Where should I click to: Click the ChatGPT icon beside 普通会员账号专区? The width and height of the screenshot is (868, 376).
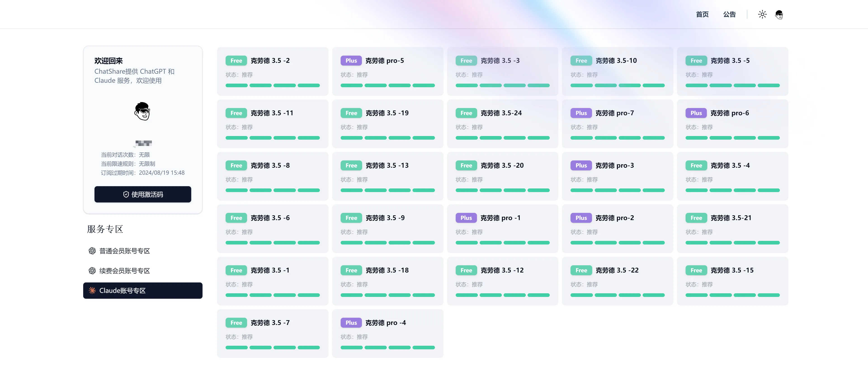tap(92, 251)
